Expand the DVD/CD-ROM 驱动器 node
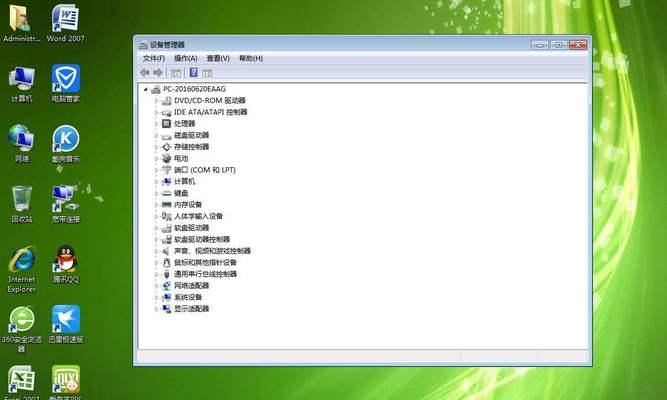This screenshot has width=667, height=400. coord(156,101)
